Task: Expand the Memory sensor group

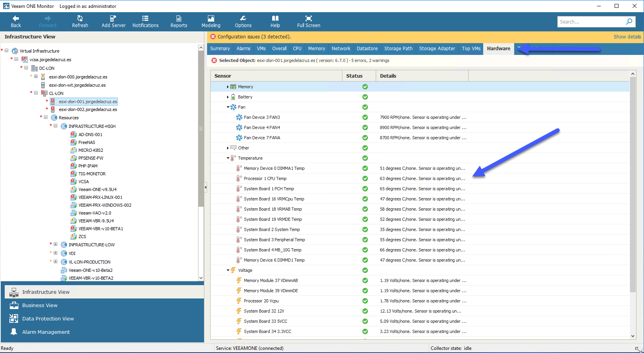Action: pos(227,87)
